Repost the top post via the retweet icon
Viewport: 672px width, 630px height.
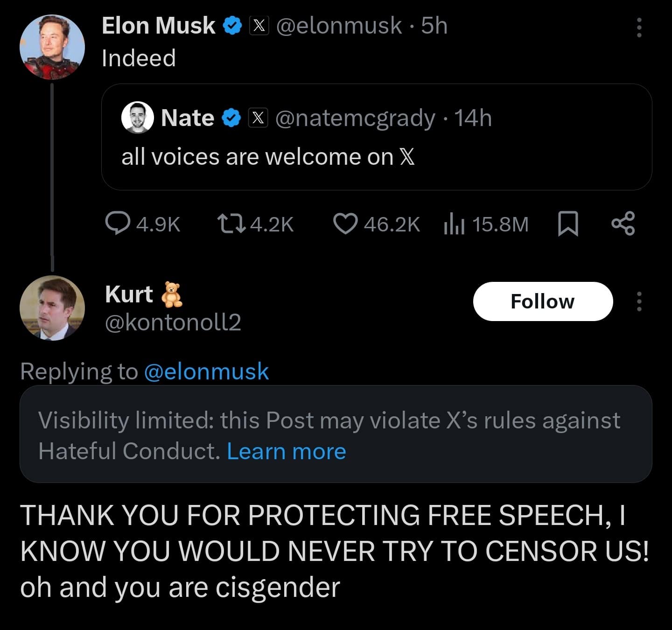tap(231, 224)
